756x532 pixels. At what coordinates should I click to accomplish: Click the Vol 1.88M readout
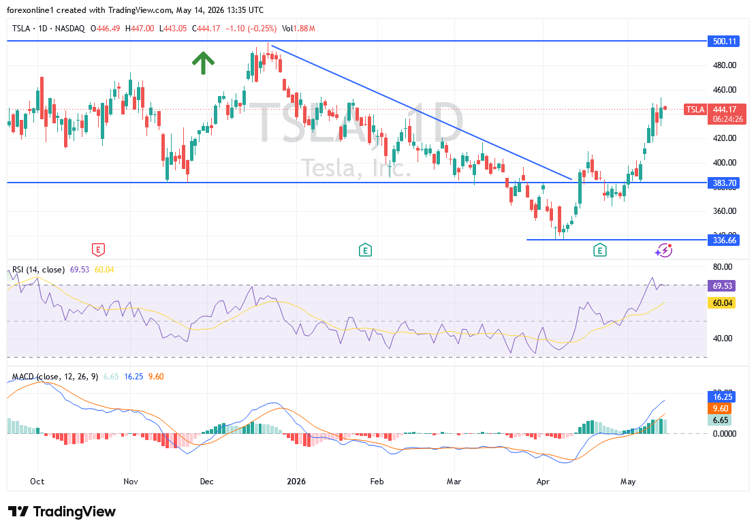(298, 29)
